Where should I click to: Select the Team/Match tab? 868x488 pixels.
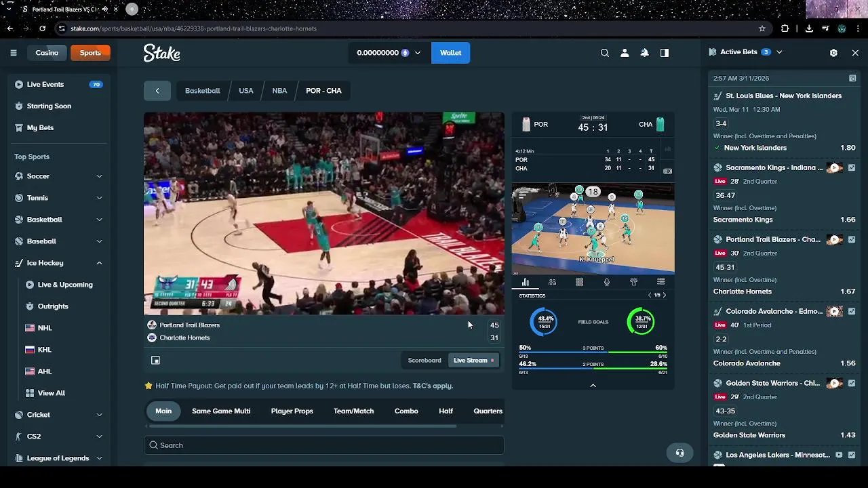pyautogui.click(x=353, y=411)
